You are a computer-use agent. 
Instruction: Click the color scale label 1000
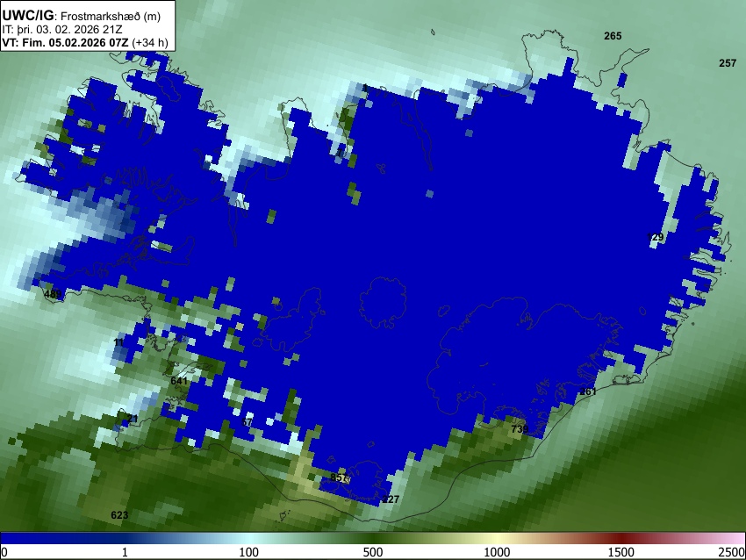[x=497, y=552]
